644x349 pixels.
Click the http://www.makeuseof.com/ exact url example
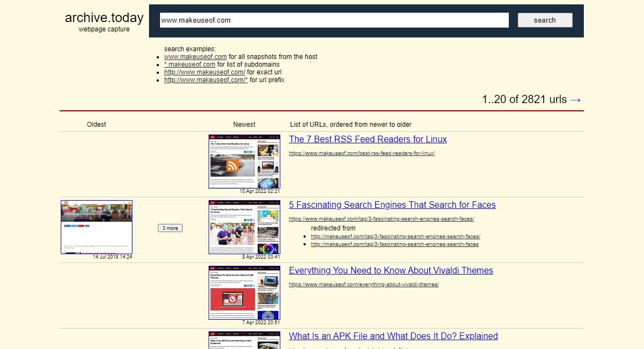coord(205,72)
